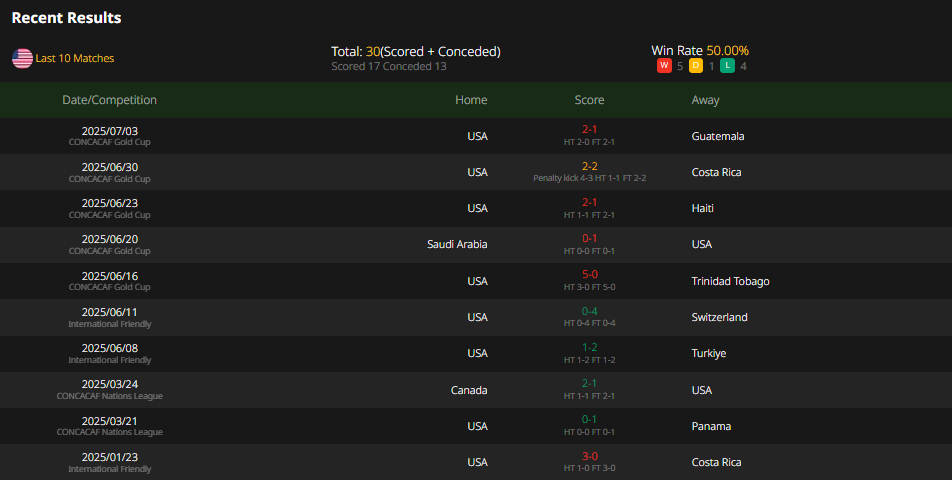
Task: Open Guatemala team from 2025/07/03 match
Action: (718, 136)
